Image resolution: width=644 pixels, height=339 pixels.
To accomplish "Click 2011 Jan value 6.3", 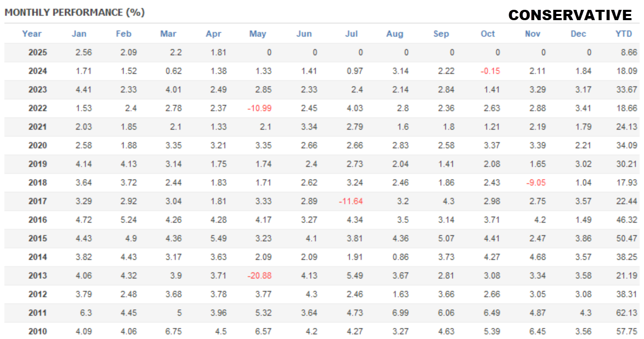I will (86, 313).
